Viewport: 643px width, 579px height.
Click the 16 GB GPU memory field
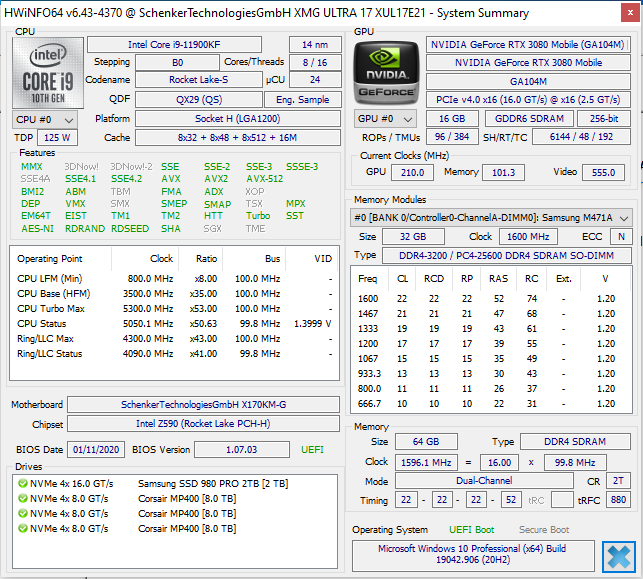point(452,119)
